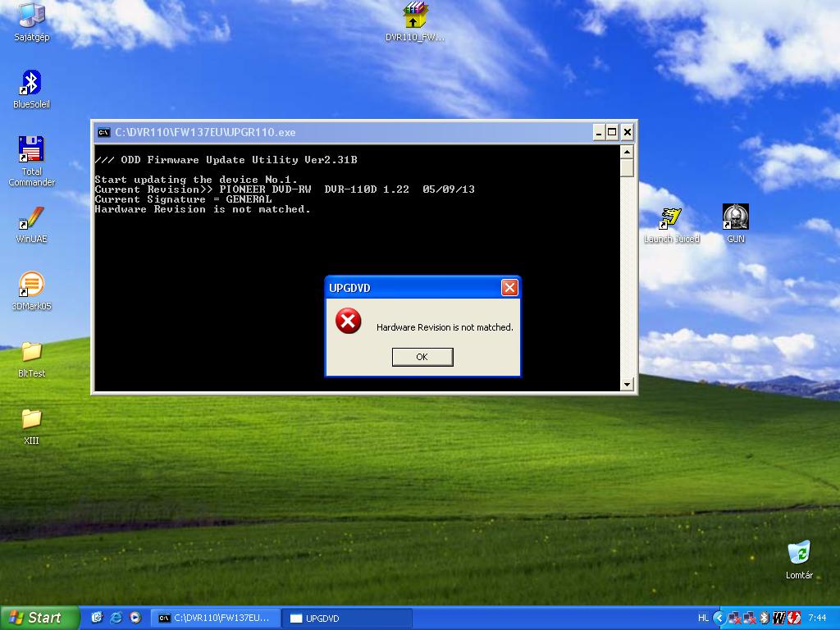Click the HL language indicator in taskbar
The height and width of the screenshot is (630, 840).
(703, 618)
